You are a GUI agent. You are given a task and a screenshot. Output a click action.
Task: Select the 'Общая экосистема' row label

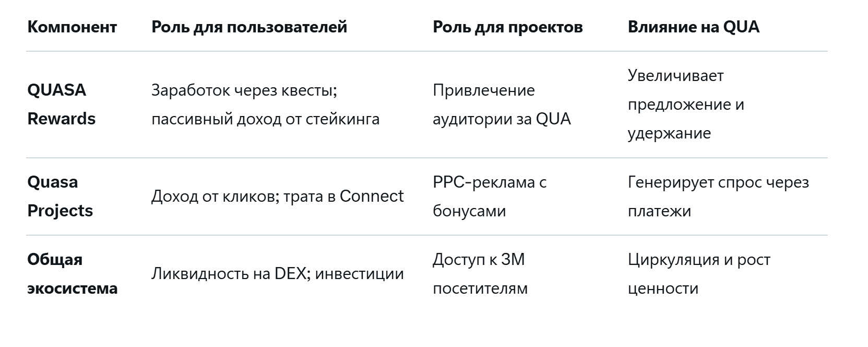click(72, 273)
